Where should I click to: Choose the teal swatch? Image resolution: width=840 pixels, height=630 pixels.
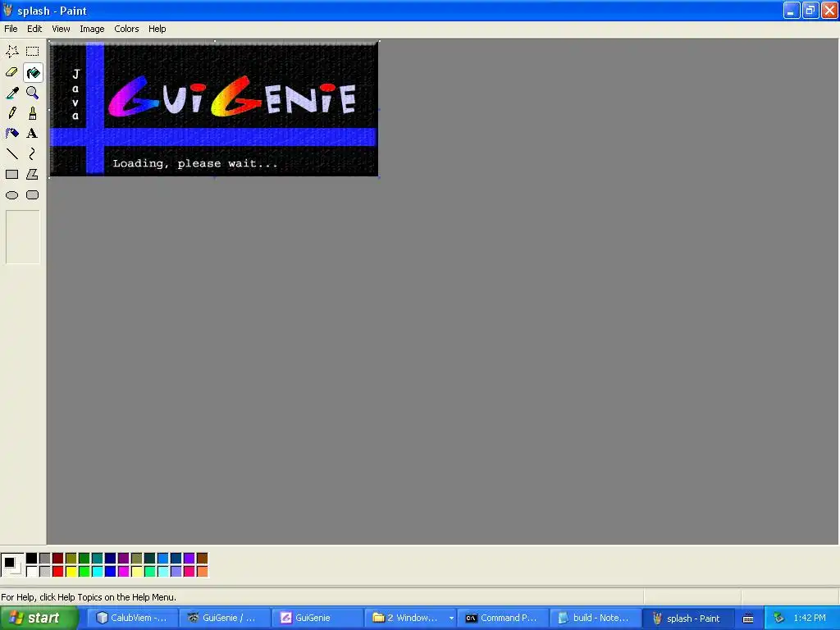coord(98,558)
